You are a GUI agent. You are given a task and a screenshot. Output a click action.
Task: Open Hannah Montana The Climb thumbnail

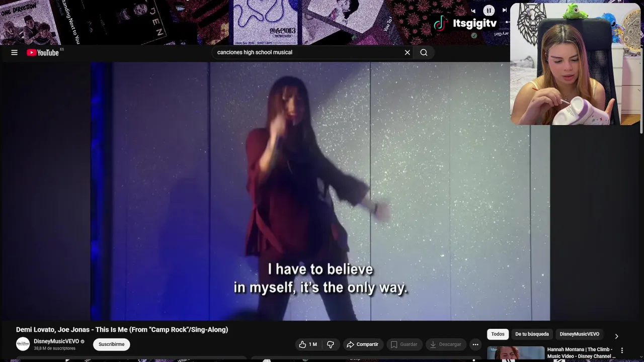516,354
